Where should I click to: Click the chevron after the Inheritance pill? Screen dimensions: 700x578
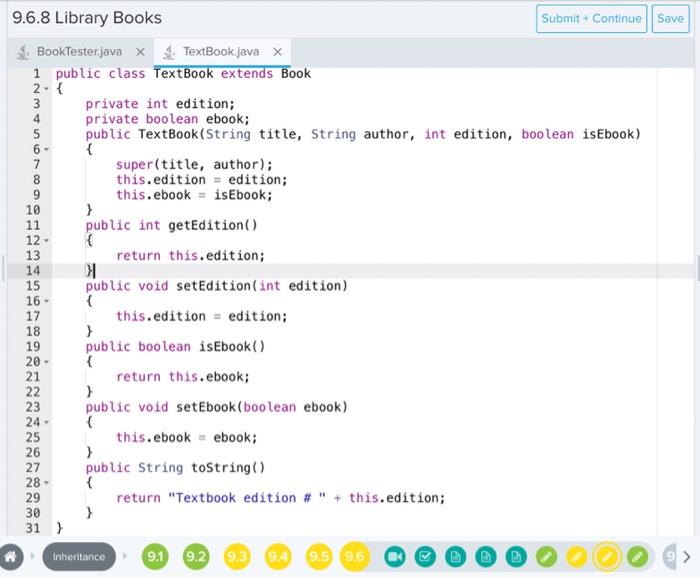[x=125, y=556]
